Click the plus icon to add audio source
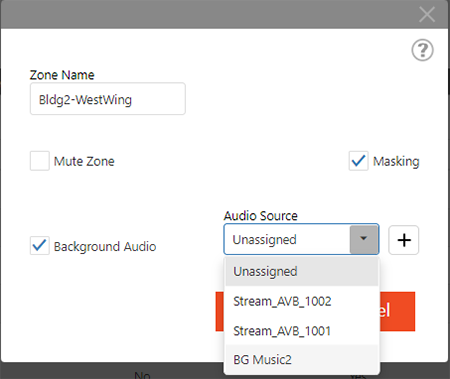 pos(404,240)
